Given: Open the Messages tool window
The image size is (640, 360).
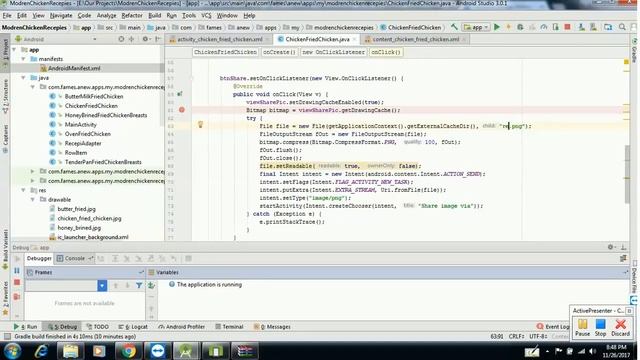Looking at the screenshot, I should pos(272,327).
